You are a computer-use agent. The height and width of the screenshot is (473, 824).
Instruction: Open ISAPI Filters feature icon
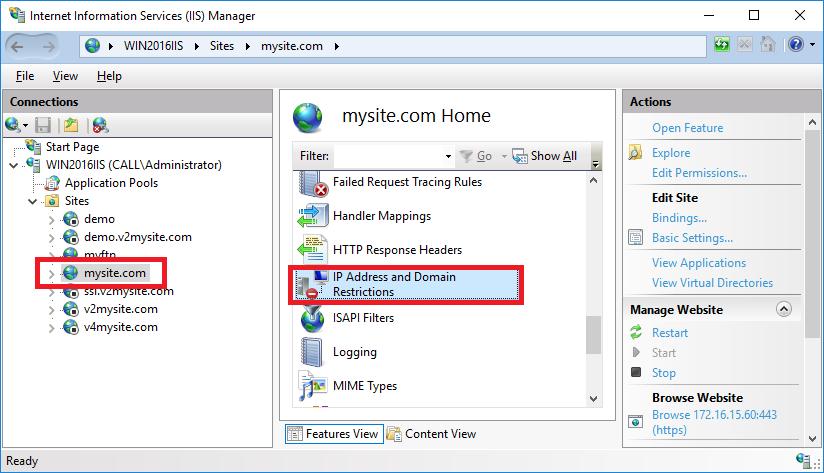313,318
